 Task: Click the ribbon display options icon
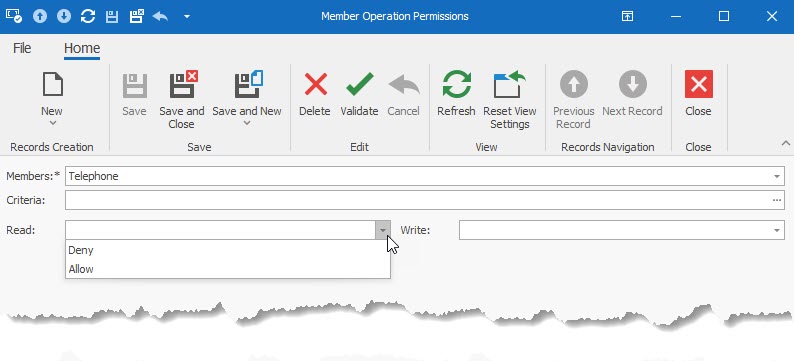(x=627, y=16)
